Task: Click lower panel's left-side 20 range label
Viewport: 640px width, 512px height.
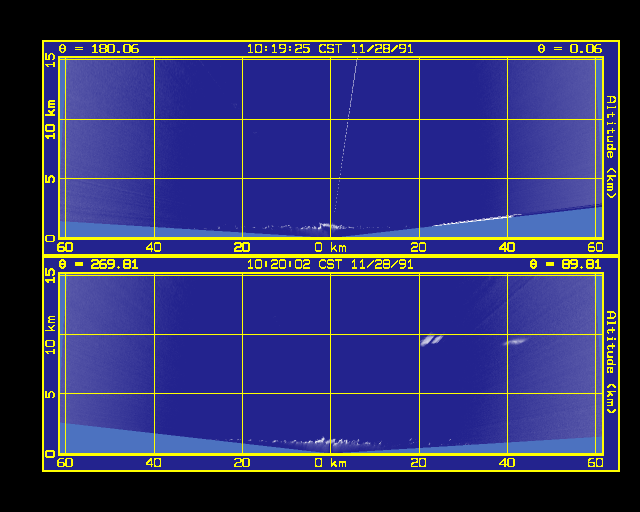Action: tap(242, 463)
